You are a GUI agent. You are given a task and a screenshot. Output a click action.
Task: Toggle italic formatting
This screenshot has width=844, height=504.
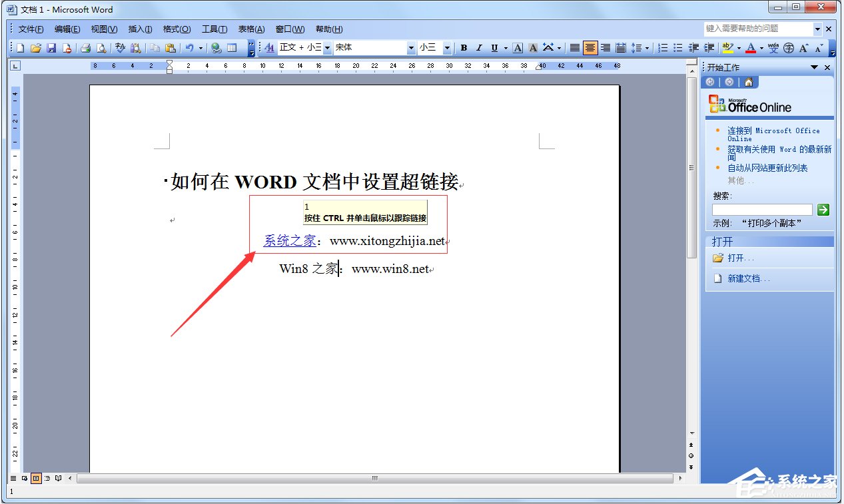(480, 47)
